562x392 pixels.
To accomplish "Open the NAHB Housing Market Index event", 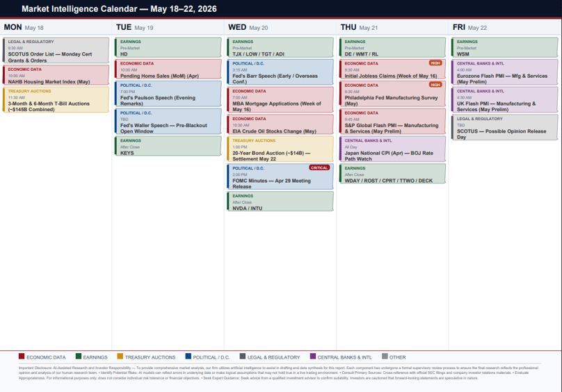I will pos(56,75).
